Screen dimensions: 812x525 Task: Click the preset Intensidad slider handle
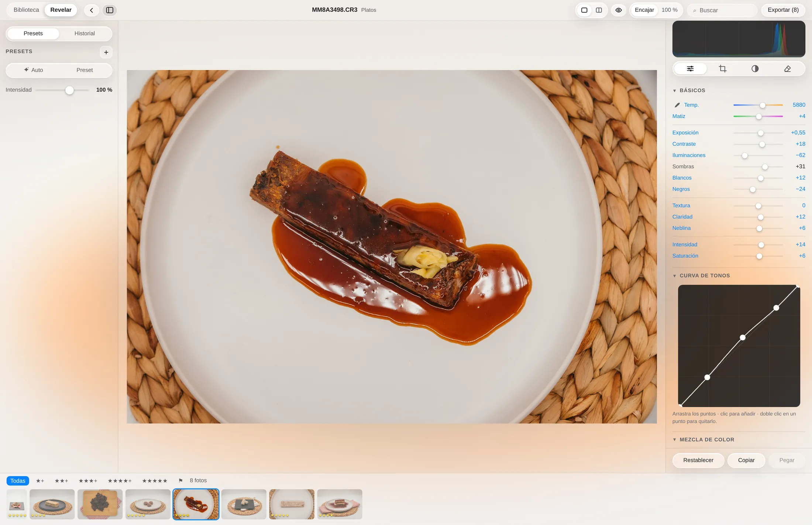(69, 90)
